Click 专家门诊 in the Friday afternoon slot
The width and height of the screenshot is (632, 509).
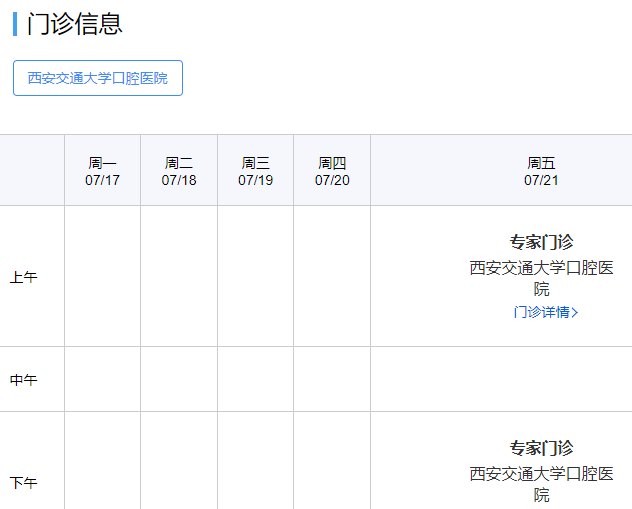pos(541,448)
